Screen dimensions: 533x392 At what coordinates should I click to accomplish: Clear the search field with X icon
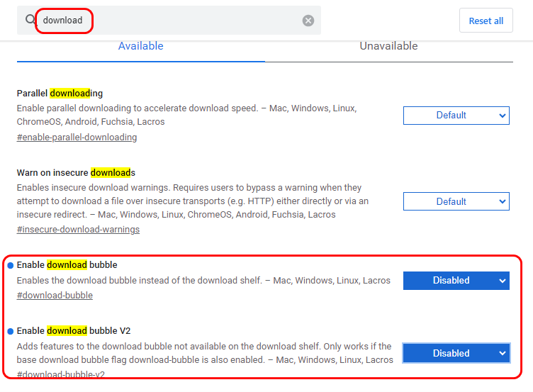(308, 21)
